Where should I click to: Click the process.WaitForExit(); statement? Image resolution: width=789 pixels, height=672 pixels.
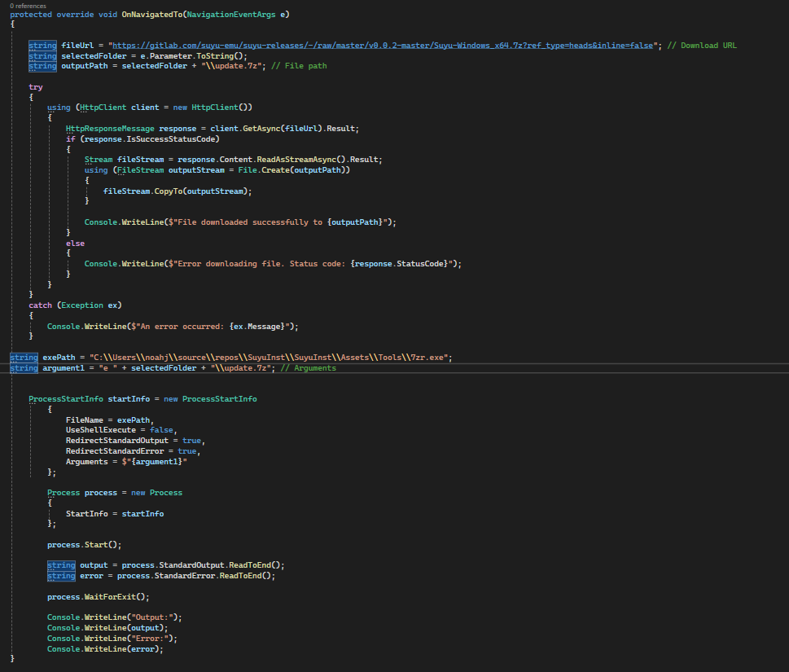pos(99,596)
